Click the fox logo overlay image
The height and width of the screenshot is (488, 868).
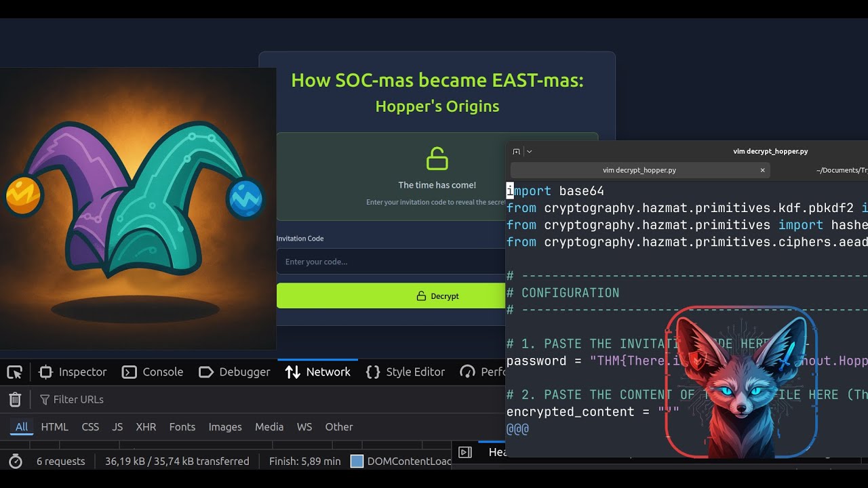[741, 382]
